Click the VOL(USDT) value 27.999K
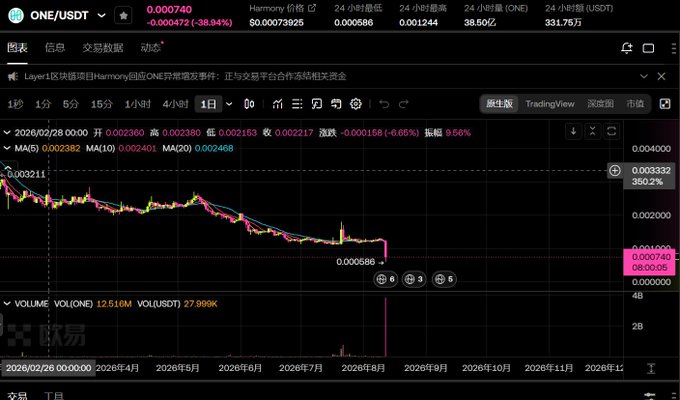Screen dimensions: 680x400 point(200,304)
